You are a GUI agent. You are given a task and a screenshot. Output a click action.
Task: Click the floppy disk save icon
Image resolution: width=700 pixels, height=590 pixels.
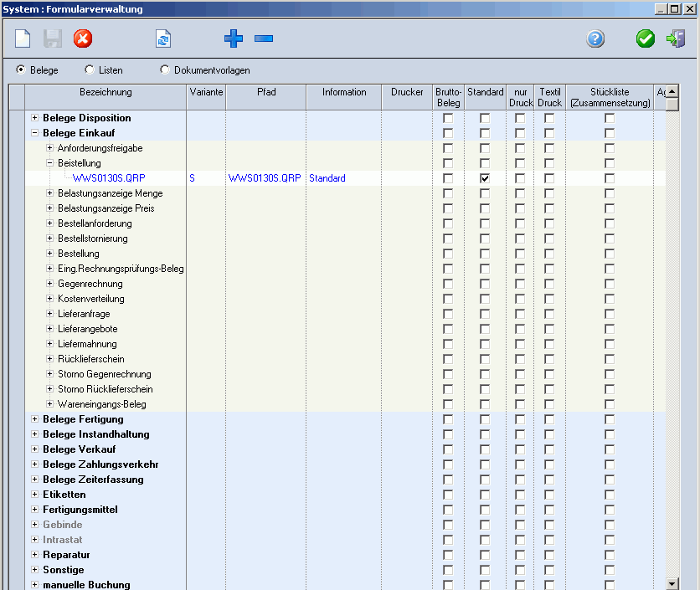53,38
